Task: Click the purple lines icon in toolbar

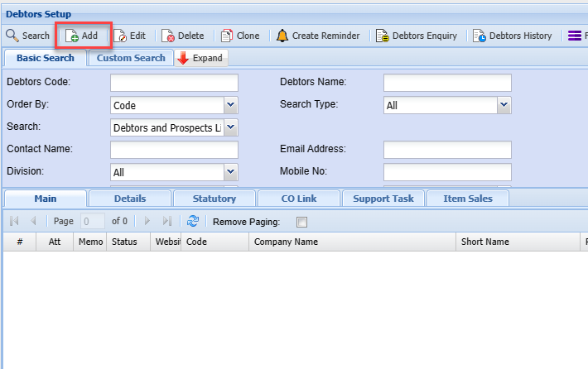Action: (575, 36)
